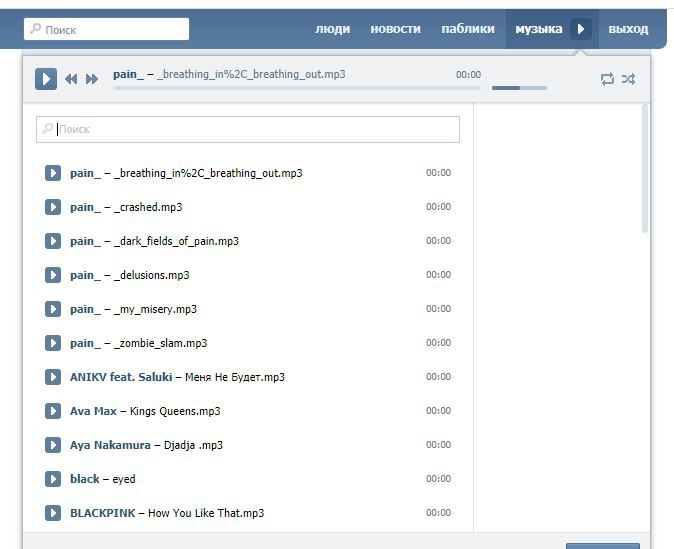Adjust the volume slider
The height and width of the screenshot is (549, 674).
point(519,88)
